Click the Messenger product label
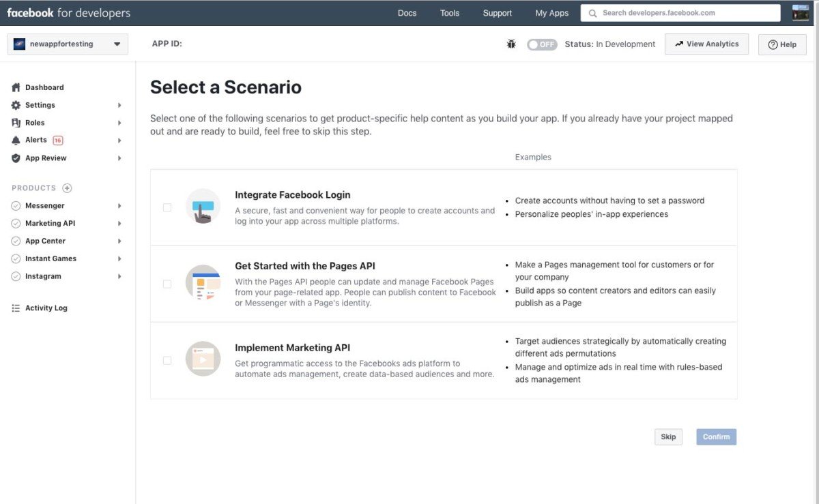819x504 pixels. (45, 206)
